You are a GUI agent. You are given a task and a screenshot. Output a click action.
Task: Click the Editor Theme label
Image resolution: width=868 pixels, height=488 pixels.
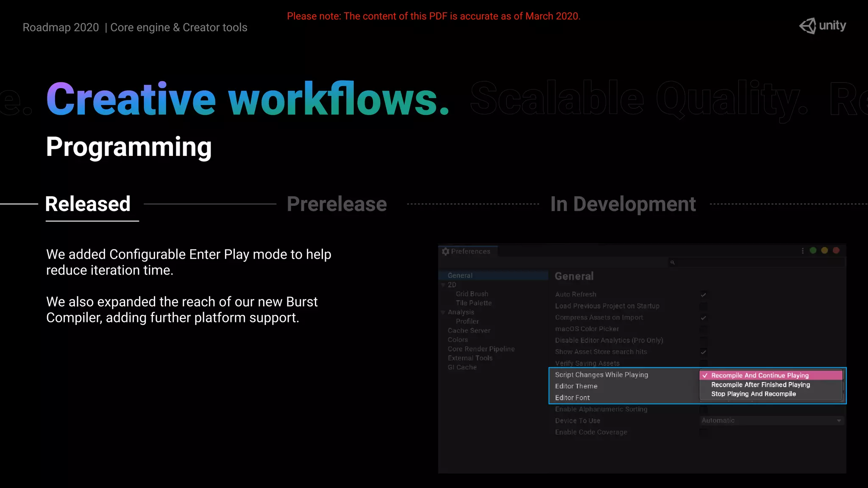pos(576,386)
